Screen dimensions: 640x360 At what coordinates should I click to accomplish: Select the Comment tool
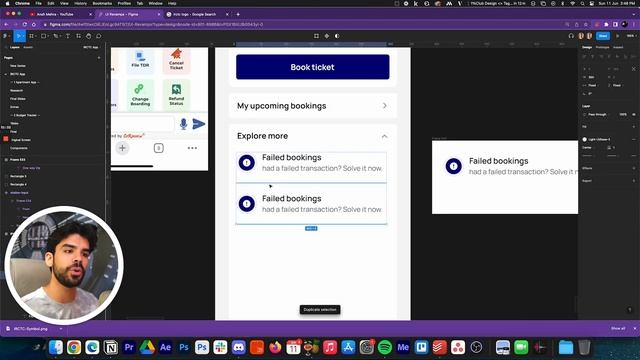[x=99, y=36]
